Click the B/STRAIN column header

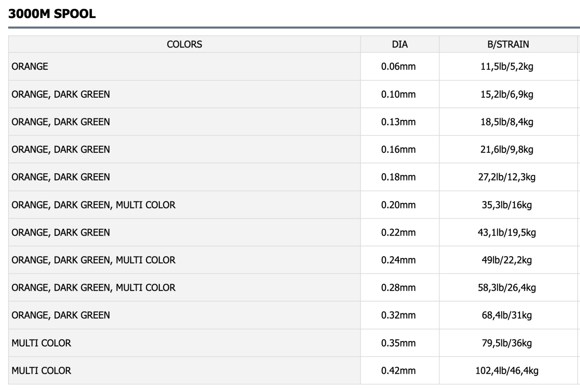pos(508,44)
